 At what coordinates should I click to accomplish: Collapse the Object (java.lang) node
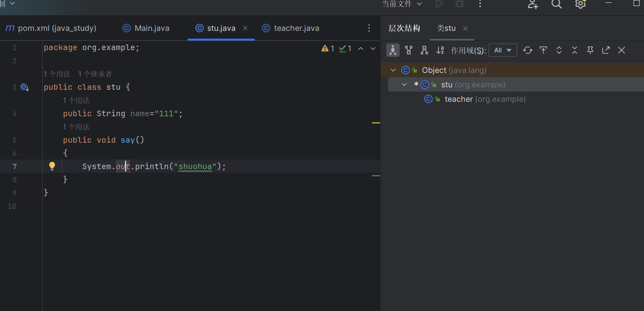pyautogui.click(x=393, y=70)
